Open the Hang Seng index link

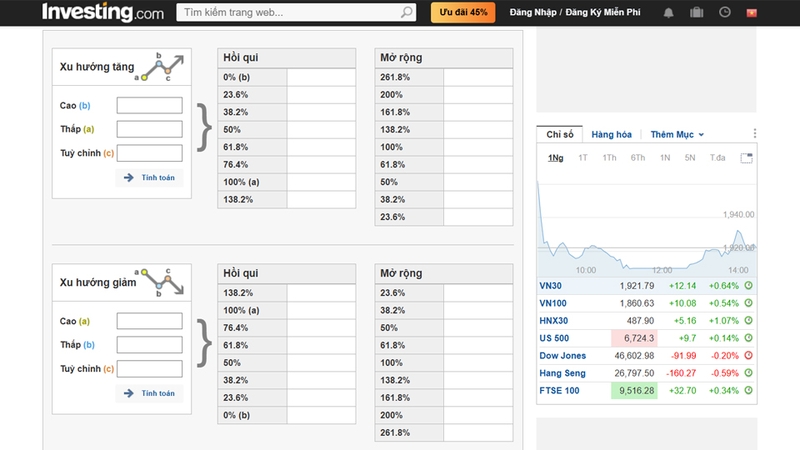pyautogui.click(x=562, y=373)
